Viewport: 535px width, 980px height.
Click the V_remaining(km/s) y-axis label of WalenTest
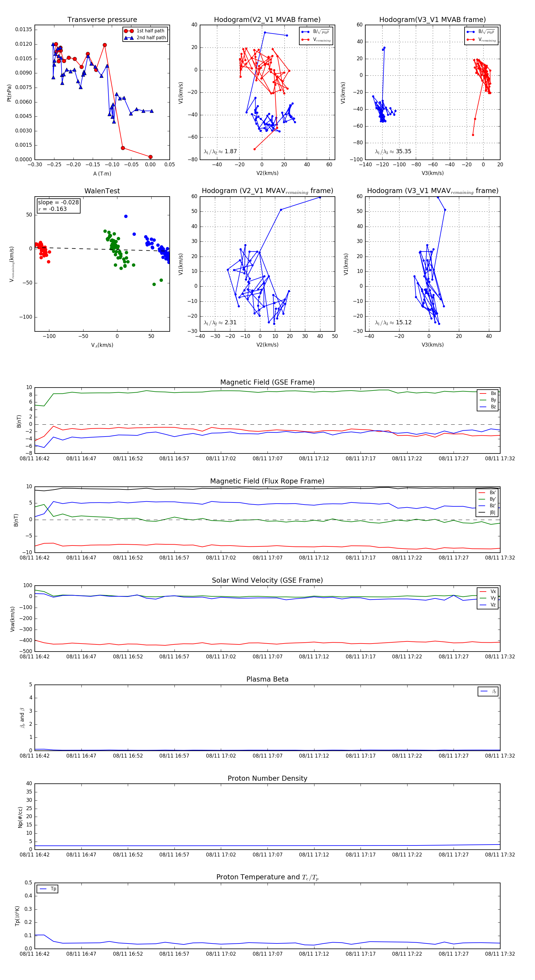tap(12, 264)
